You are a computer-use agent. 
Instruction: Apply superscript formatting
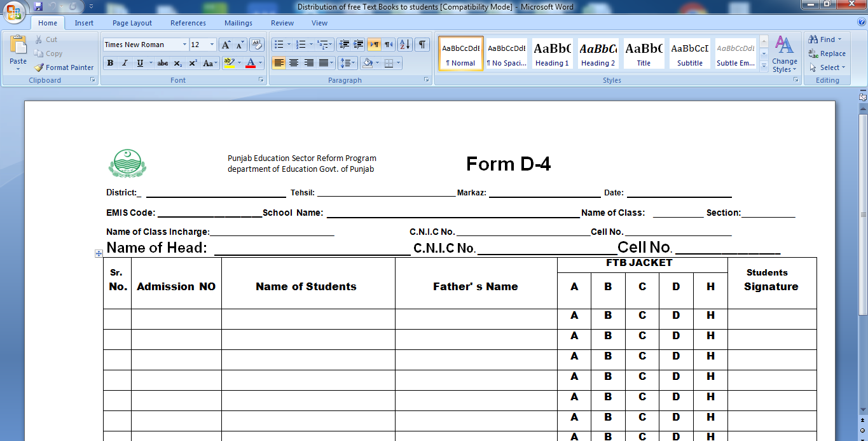tap(193, 62)
